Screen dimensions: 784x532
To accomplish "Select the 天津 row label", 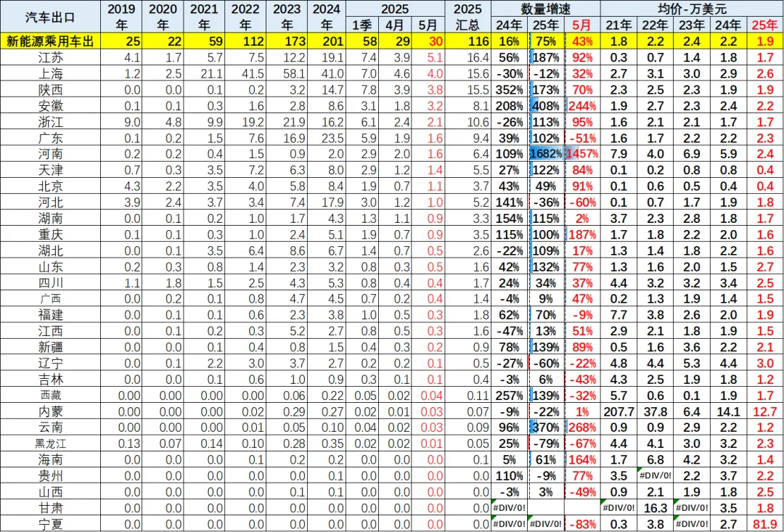I will point(51,170).
